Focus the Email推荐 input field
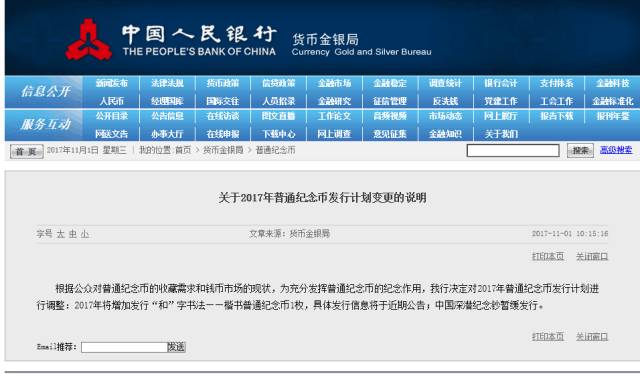The image size is (640, 374). click(124, 347)
